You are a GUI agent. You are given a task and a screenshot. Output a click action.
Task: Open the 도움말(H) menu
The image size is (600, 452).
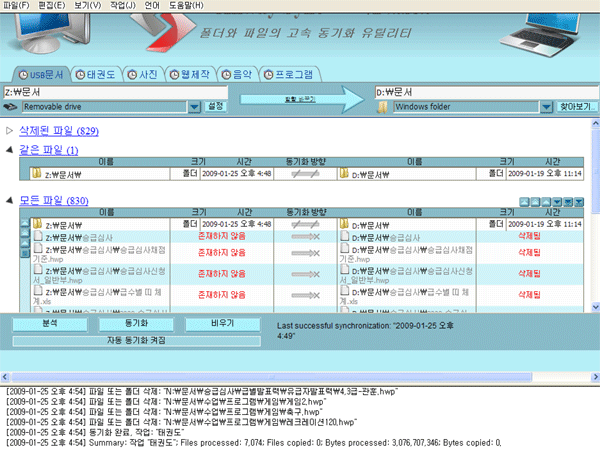point(186,5)
